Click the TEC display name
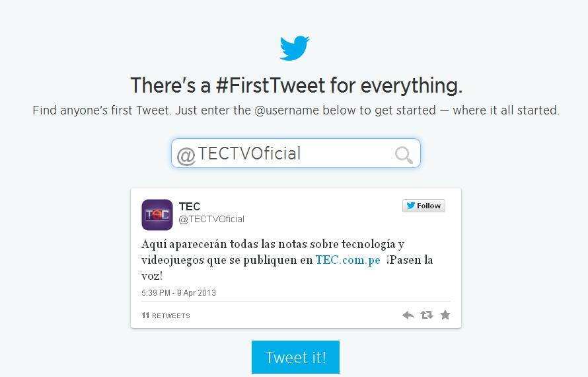Screen dimensions: 588x377 point(190,208)
